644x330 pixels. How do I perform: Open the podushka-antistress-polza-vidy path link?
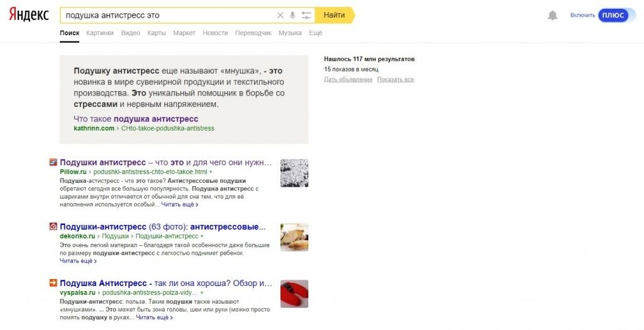click(150, 293)
